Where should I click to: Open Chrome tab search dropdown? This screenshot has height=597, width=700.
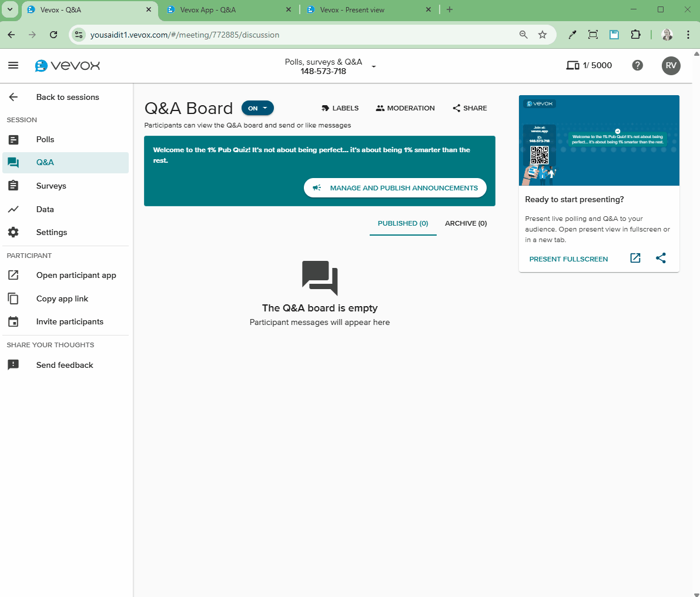point(10,9)
